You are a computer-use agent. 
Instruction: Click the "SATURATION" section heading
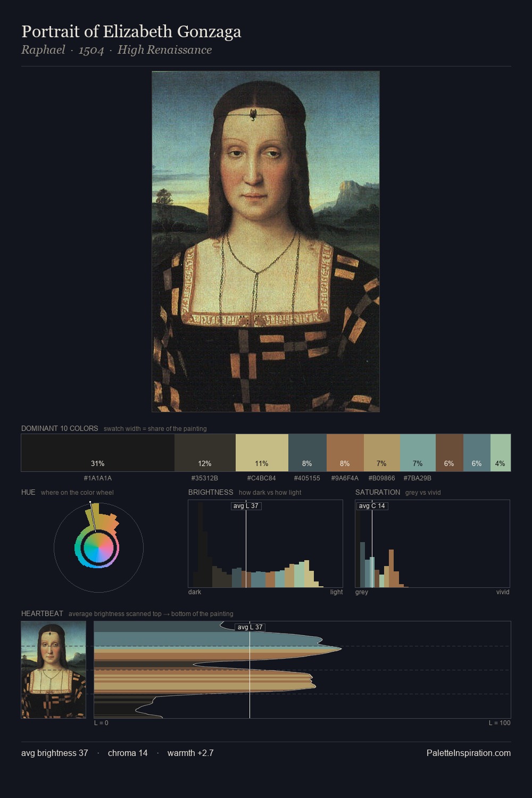(378, 492)
